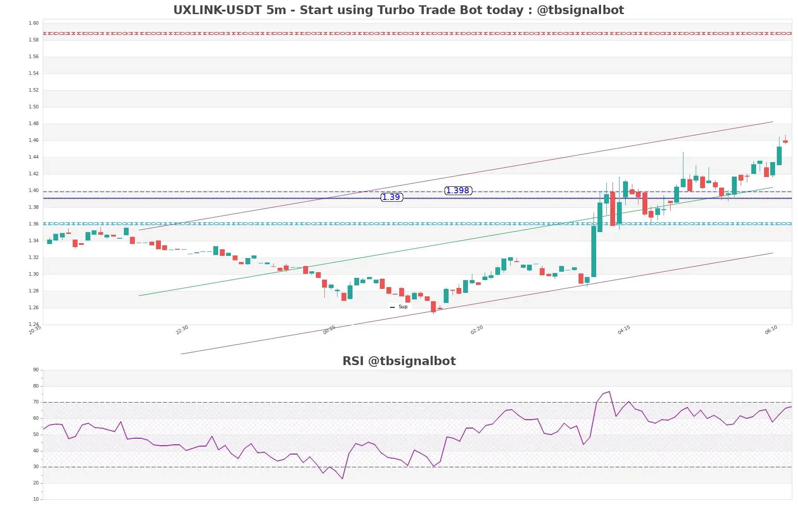The image size is (798, 532).
Task: Click the 20:35 time axis label
Action: (x=35, y=330)
